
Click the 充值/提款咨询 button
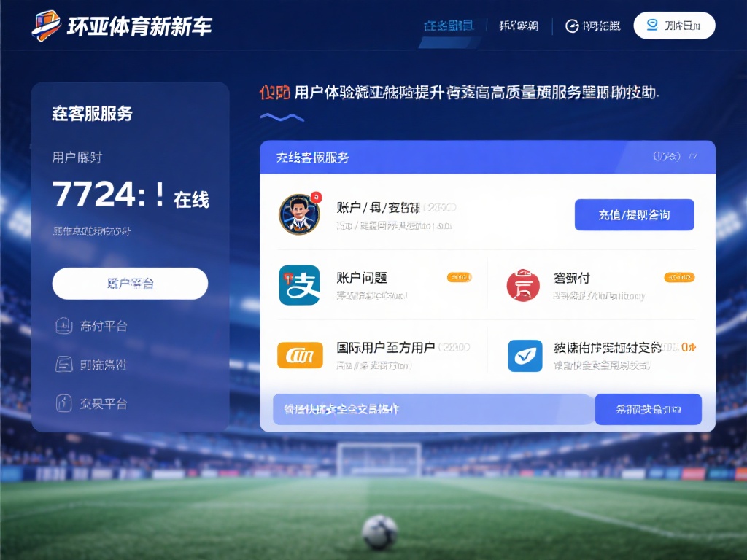[x=634, y=215]
